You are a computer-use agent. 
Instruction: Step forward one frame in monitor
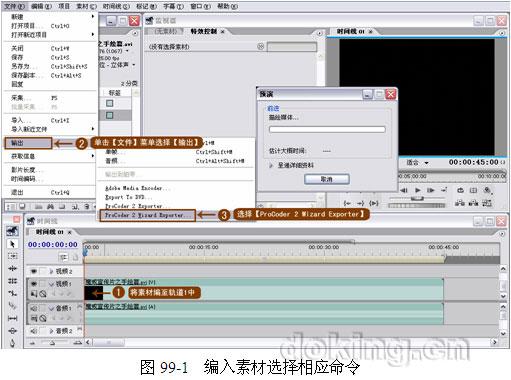431,190
